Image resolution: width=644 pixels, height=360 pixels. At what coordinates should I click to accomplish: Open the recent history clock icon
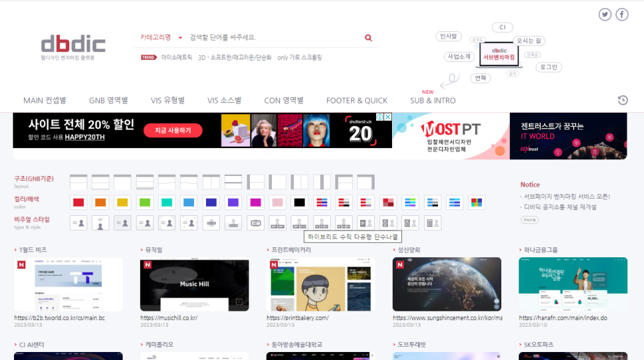[623, 100]
